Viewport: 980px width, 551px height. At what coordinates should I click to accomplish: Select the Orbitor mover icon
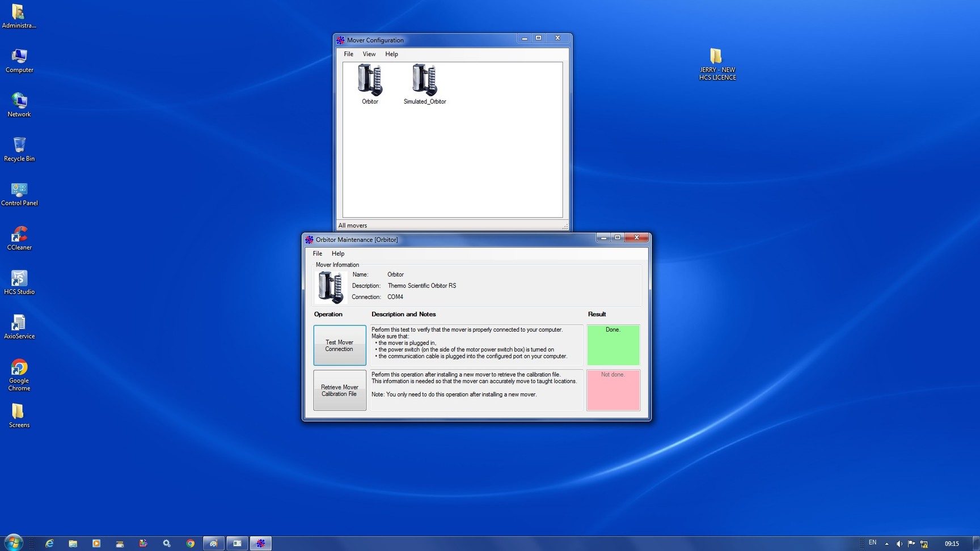click(370, 82)
